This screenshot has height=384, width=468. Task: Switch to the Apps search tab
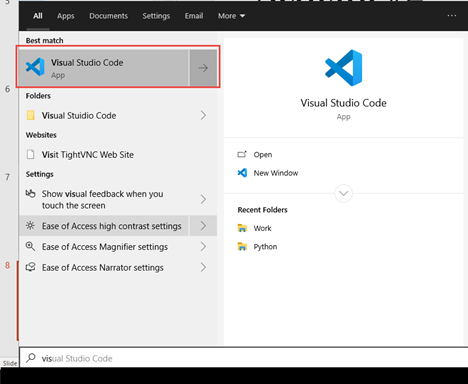(65, 16)
